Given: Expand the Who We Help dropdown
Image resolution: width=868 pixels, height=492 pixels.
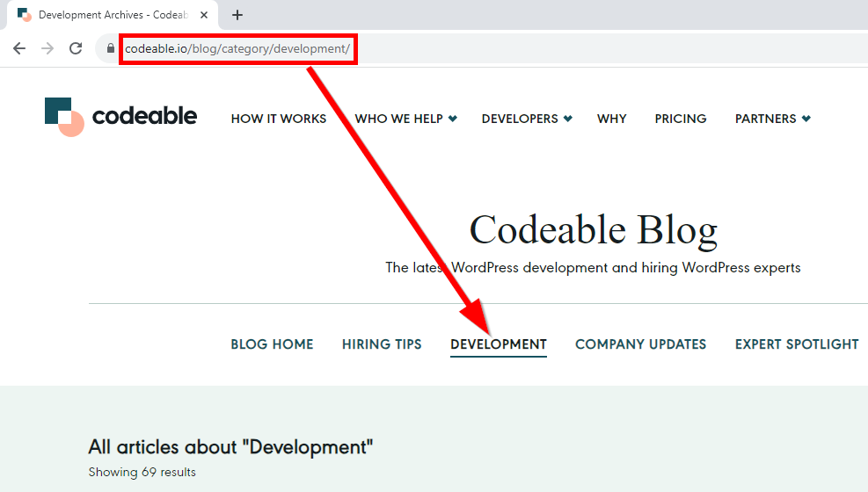Looking at the screenshot, I should tap(405, 119).
